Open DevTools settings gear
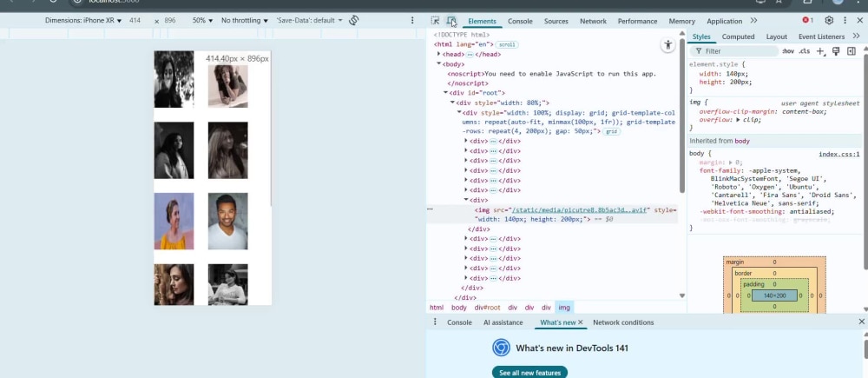This screenshot has height=378, width=868. [829, 21]
